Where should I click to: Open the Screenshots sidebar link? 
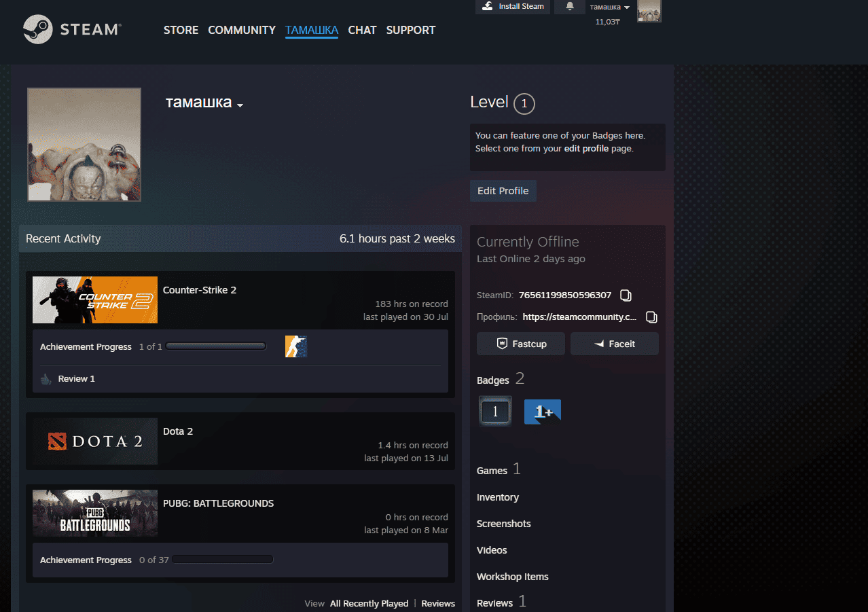pyautogui.click(x=504, y=524)
